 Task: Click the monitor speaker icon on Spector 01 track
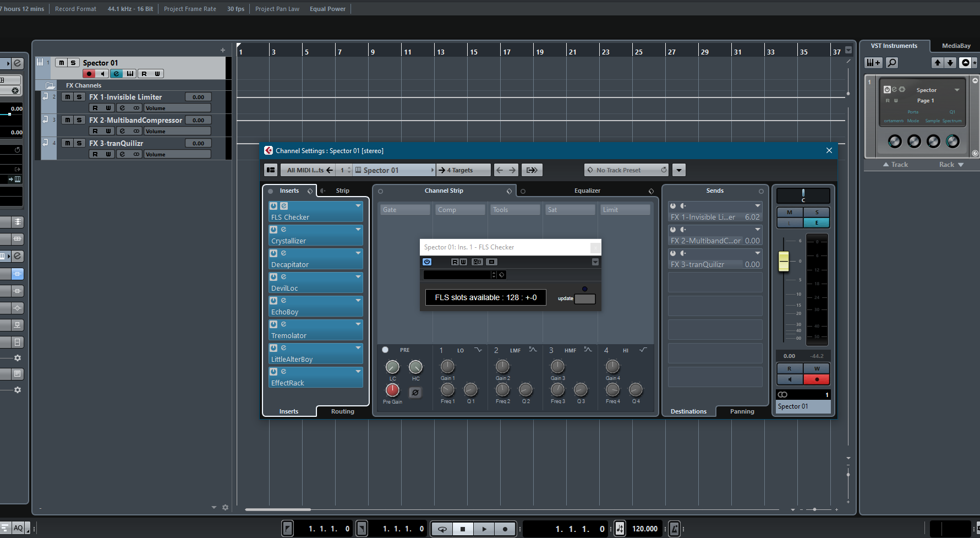tap(102, 74)
